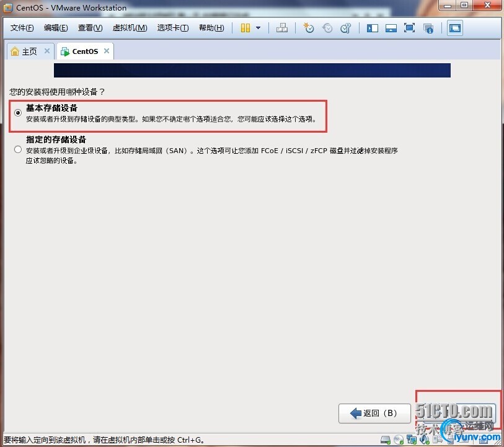Open the 选项卡(T) menu
The height and width of the screenshot is (447, 504).
[x=173, y=28]
